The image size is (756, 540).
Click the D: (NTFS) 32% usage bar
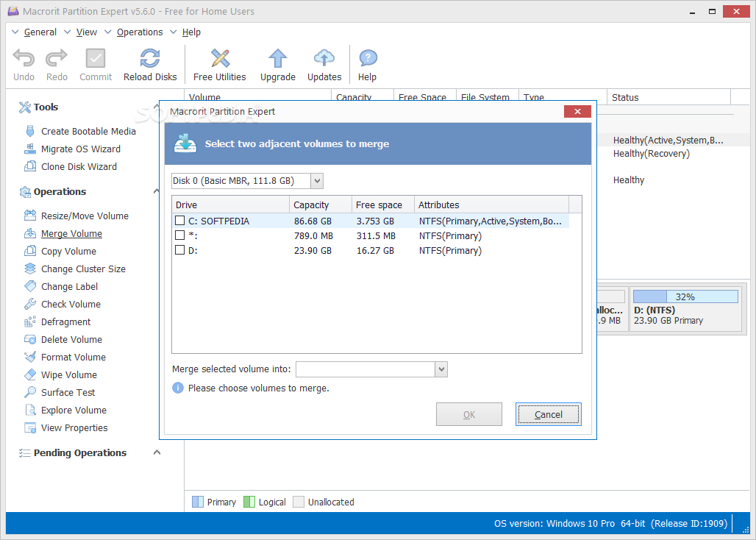[x=685, y=296]
